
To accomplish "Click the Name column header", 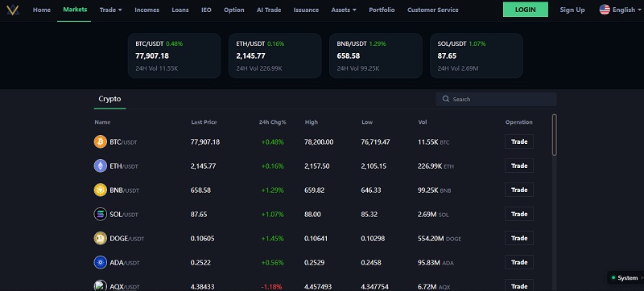I will [102, 122].
